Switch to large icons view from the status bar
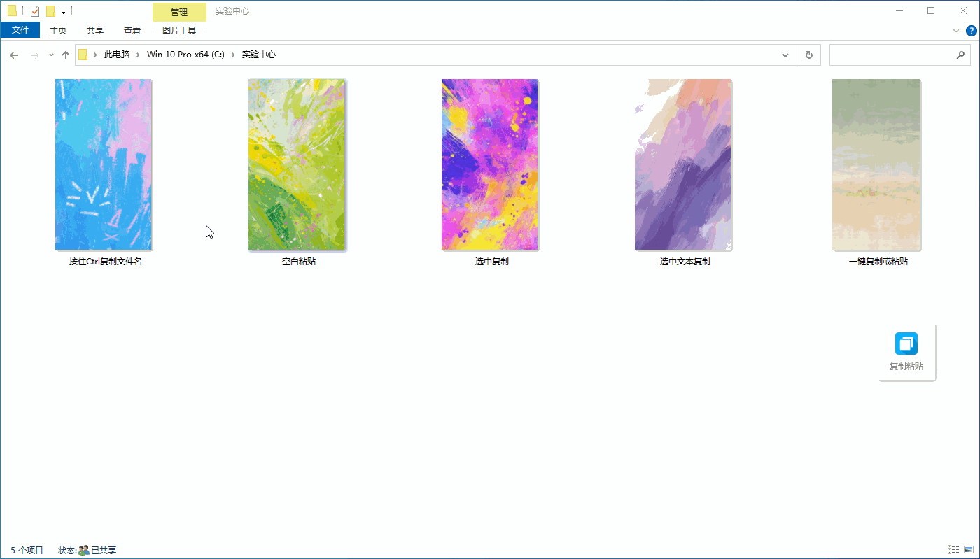 967,550
